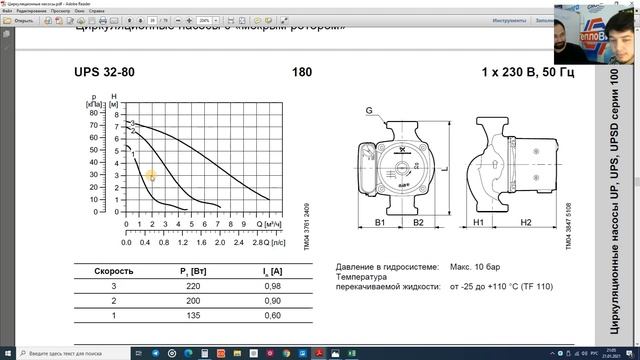
Task: Click the save to cloud icon
Action: coord(81,20)
